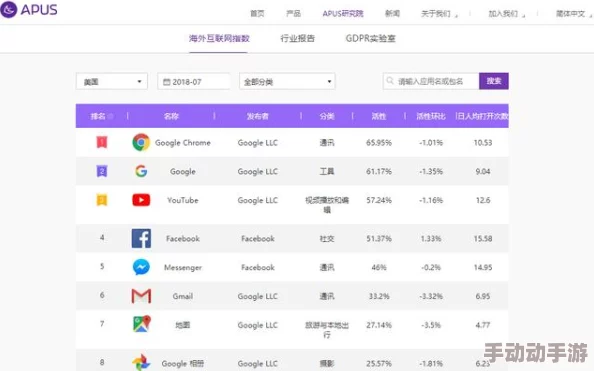594x371 pixels.
Task: Open the 简体中文 language menu
Action: click(x=574, y=14)
